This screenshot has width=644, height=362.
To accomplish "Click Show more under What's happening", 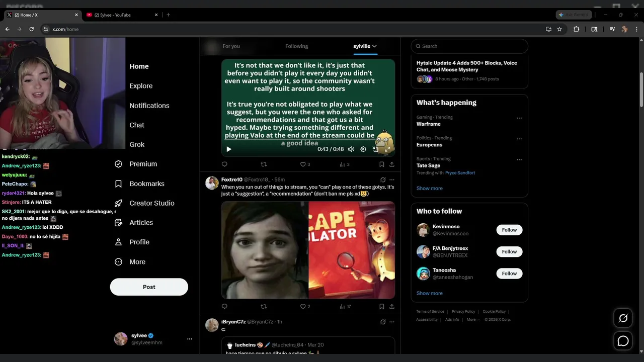I will coord(430,188).
